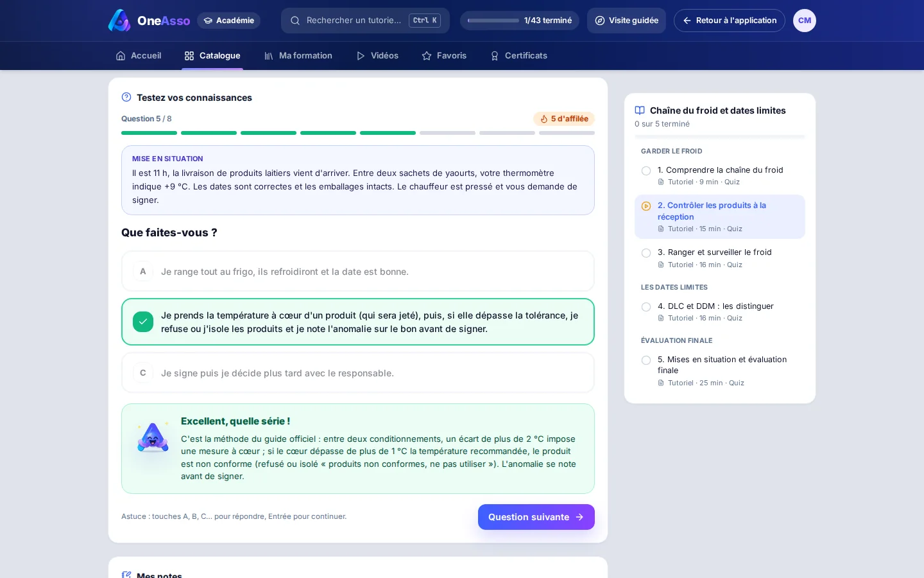This screenshot has width=924, height=578.
Task: Click the Rechercher un tutoriel search field
Action: click(365, 21)
